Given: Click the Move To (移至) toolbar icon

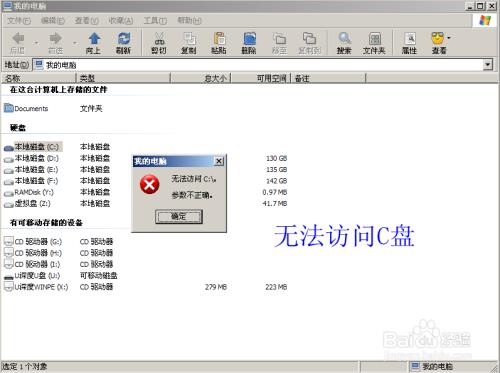Looking at the screenshot, I should pos(279,39).
